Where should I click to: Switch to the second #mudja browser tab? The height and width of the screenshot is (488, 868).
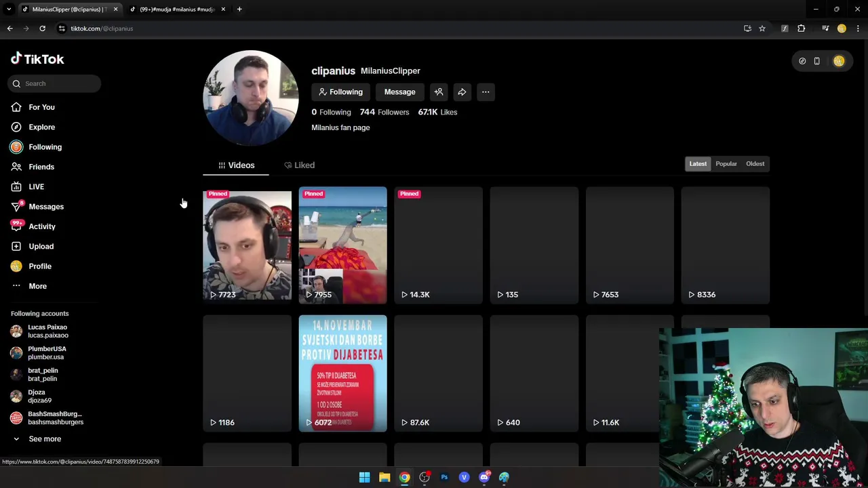click(178, 9)
